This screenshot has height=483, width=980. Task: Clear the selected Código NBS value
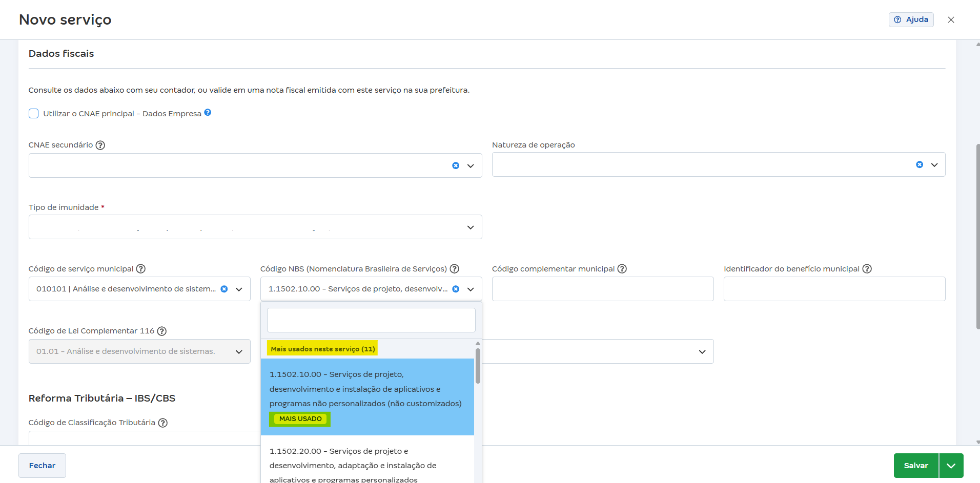pos(456,289)
